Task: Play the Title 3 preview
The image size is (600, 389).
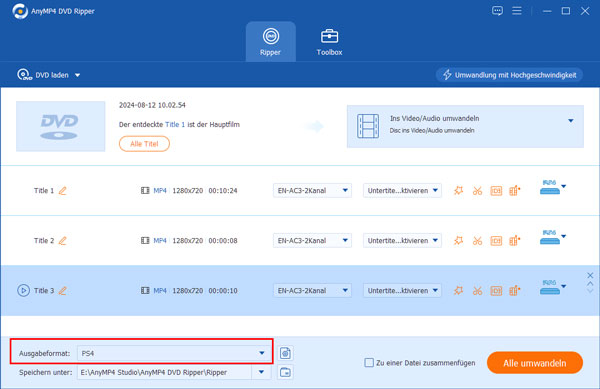Action: tap(23, 291)
